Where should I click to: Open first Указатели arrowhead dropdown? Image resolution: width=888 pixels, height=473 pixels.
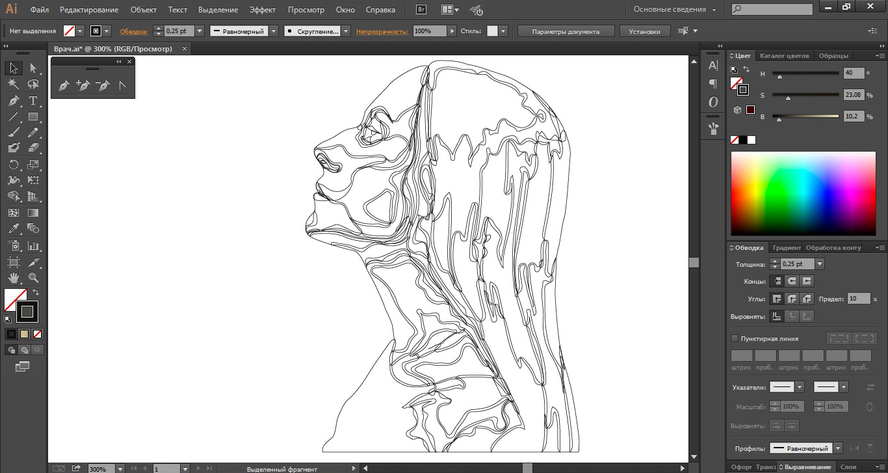pyautogui.click(x=800, y=387)
